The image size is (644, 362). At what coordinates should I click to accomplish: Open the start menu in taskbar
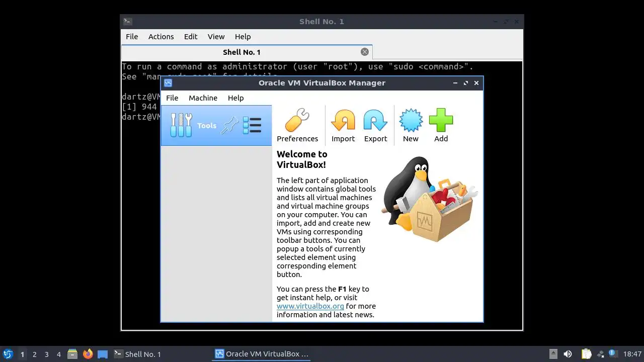click(8, 354)
